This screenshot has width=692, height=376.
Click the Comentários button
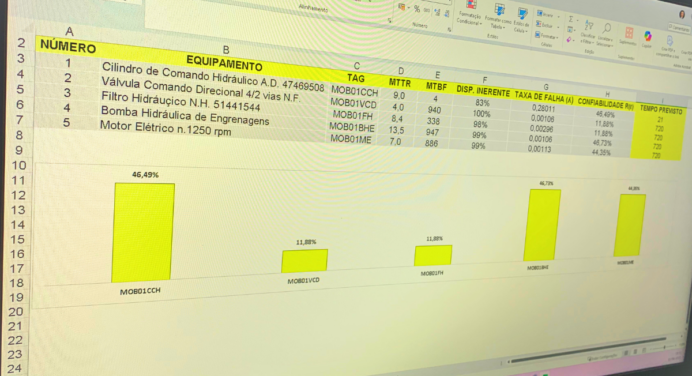point(679,28)
